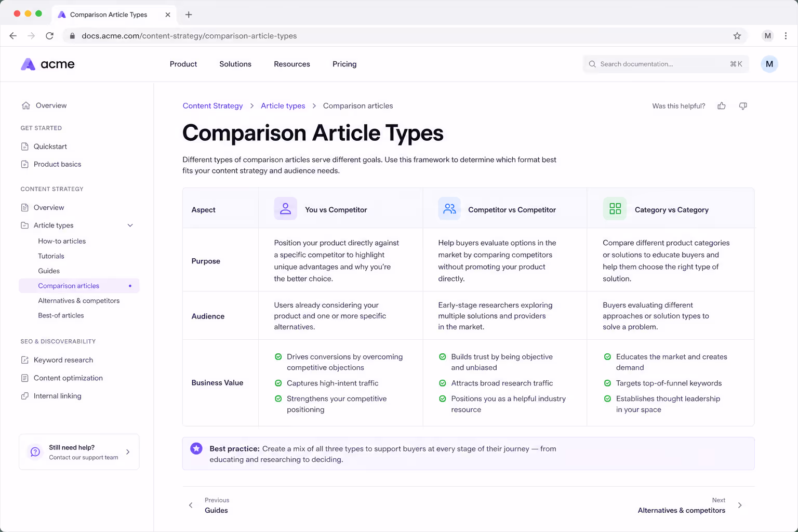Image resolution: width=798 pixels, height=532 pixels.
Task: Open the Product menu
Action: [x=183, y=64]
